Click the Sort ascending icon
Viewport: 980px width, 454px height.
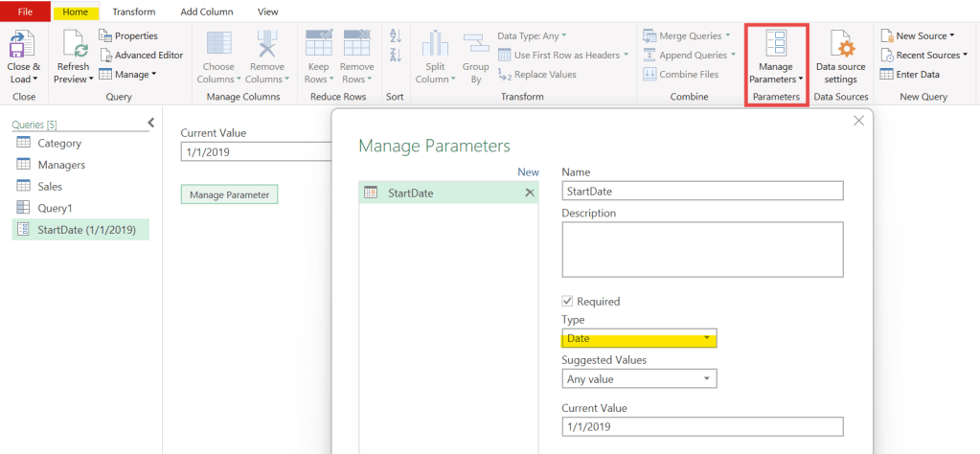[x=395, y=37]
